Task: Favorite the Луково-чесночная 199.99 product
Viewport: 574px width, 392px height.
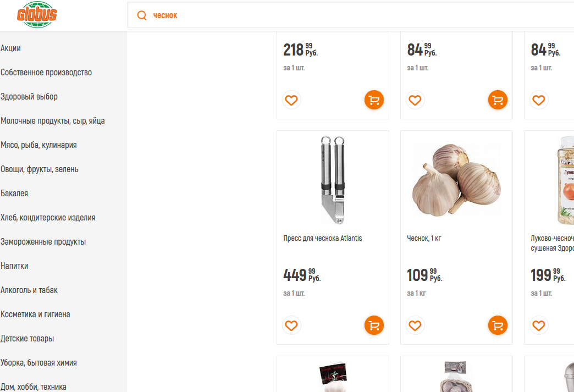Action: pyautogui.click(x=539, y=325)
